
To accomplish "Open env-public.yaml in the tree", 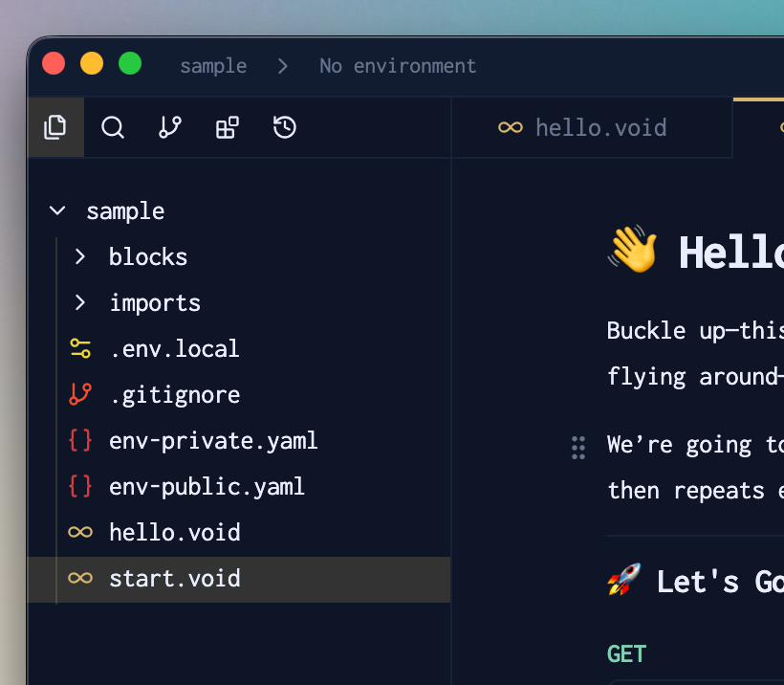I will coord(207,487).
